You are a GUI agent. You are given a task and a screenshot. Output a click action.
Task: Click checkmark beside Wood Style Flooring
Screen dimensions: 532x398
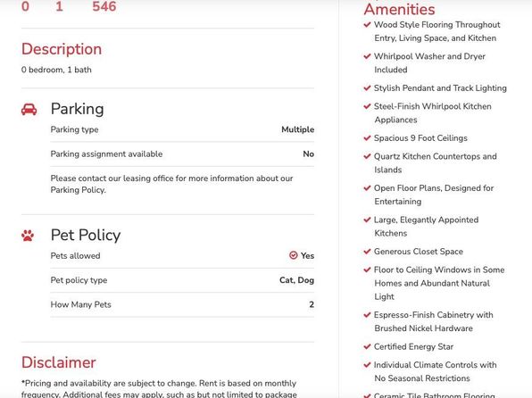point(367,24)
